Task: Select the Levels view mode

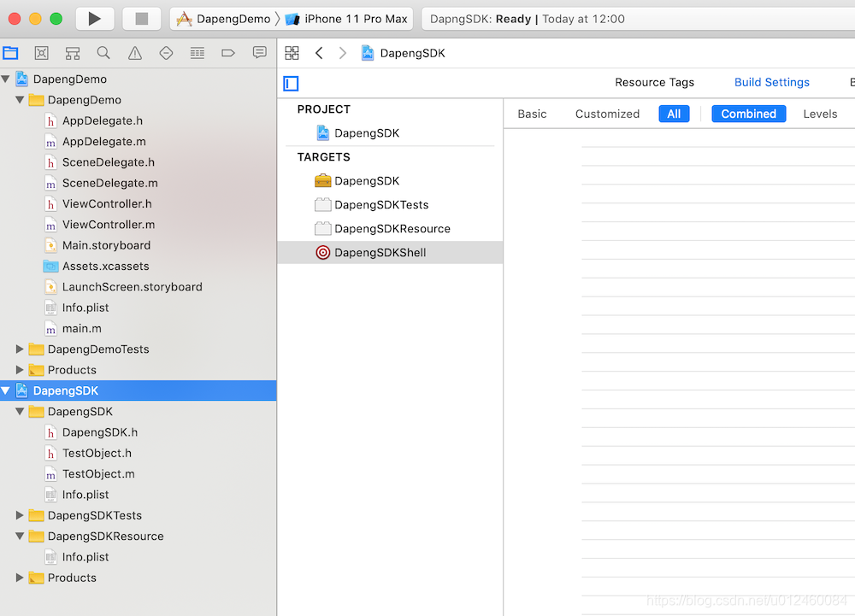Action: click(820, 114)
